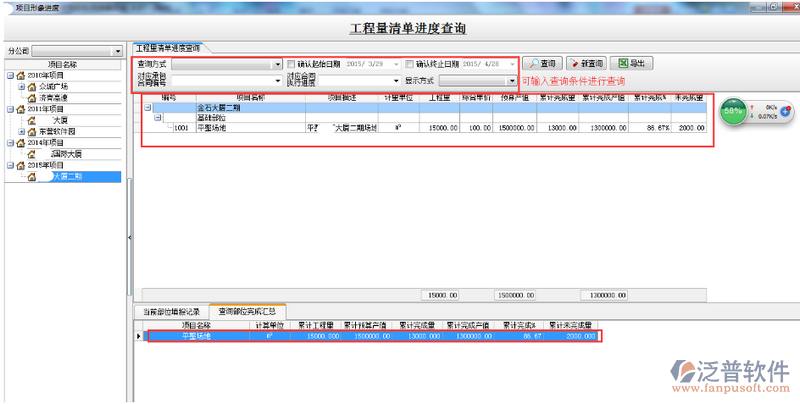Image resolution: width=800 pixels, height=404 pixels.
Task: Tick the 确认终止日期 checkbox
Action: click(409, 64)
